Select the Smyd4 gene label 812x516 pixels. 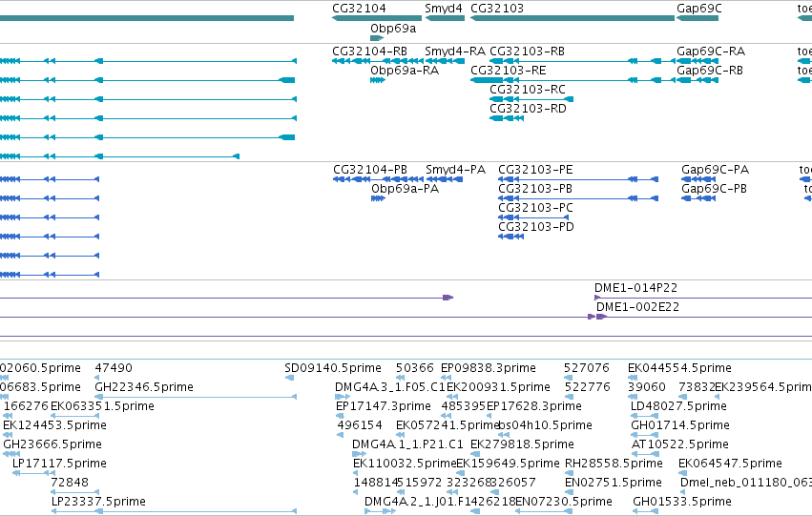point(444,9)
